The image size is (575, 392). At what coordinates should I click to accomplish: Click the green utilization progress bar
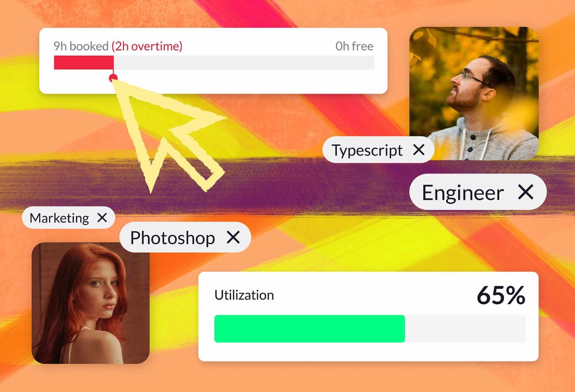[310, 329]
